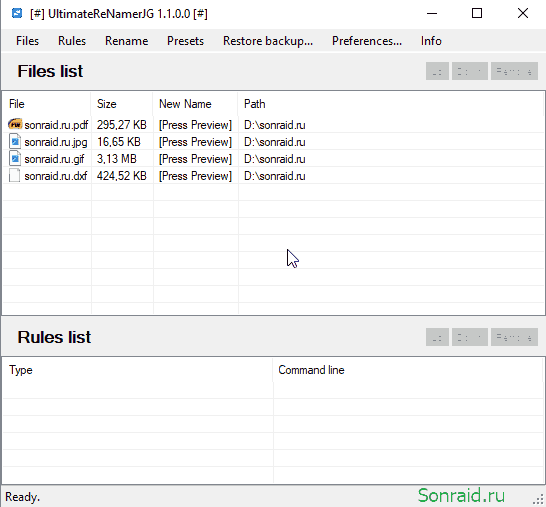Screen dimensions: 546x507
Task: Click [Press Preview] in the sonraid.ru.jpg row
Action: [x=195, y=142]
